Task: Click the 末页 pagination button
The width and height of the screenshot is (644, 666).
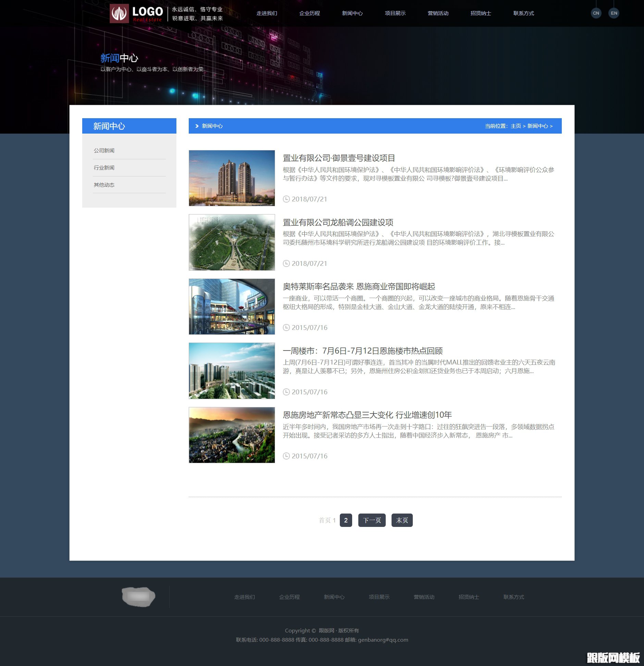Action: [402, 520]
